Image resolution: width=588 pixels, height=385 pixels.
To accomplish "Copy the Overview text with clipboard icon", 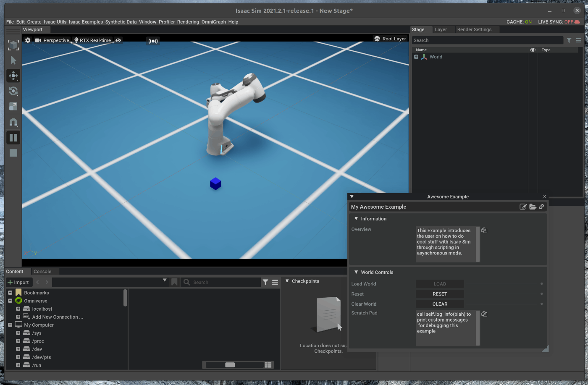I will [484, 230].
